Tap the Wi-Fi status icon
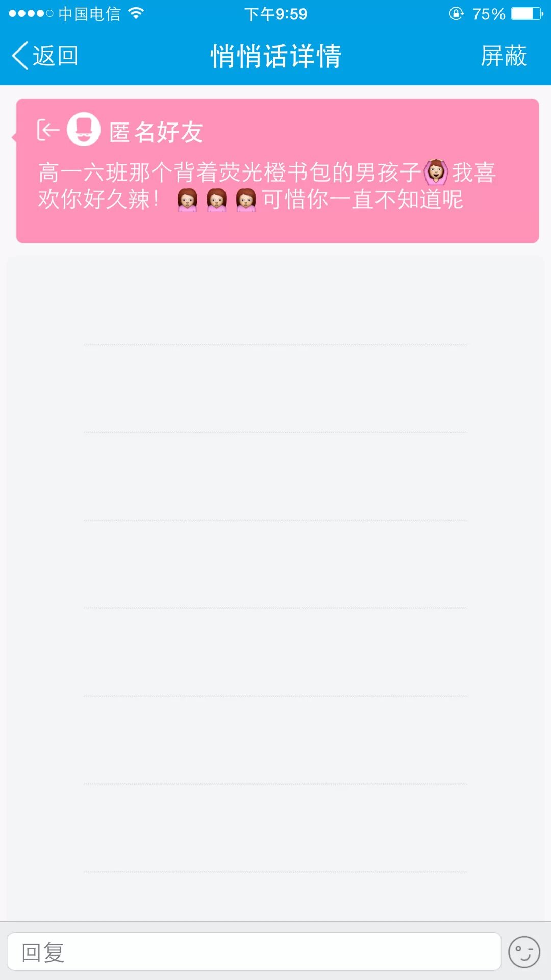The image size is (551, 980). 136,13
